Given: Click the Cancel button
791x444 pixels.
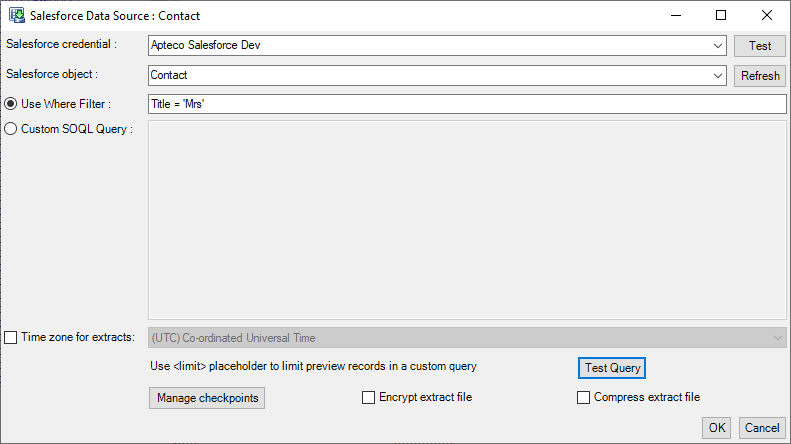Looking at the screenshot, I should click(x=762, y=428).
